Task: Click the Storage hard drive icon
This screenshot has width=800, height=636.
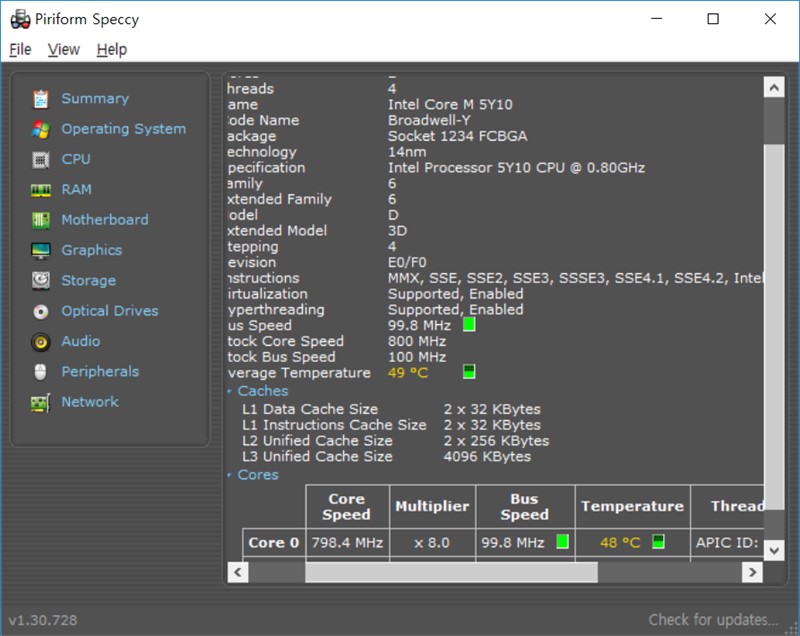Action: pos(41,281)
